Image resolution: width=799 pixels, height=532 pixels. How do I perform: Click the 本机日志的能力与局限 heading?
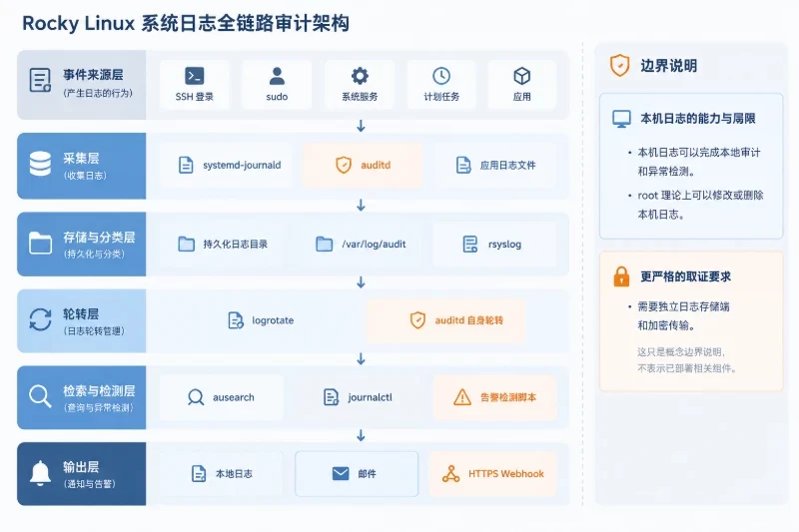(697, 119)
